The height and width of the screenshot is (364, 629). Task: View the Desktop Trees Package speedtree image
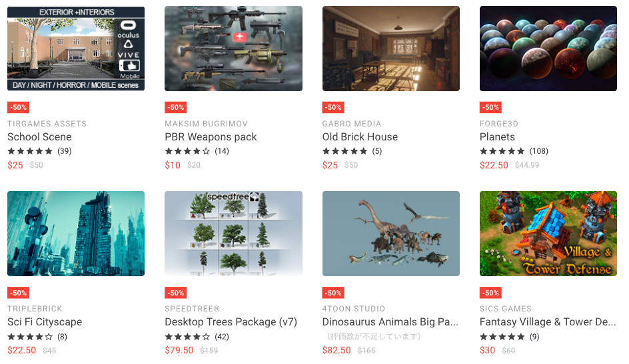(x=233, y=234)
